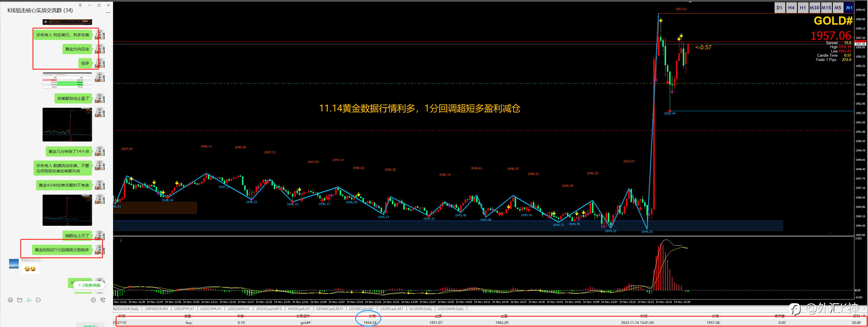The width and height of the screenshot is (868, 327).
Task: Open the JP225Cash,M15 chart tab
Action: tap(269, 309)
